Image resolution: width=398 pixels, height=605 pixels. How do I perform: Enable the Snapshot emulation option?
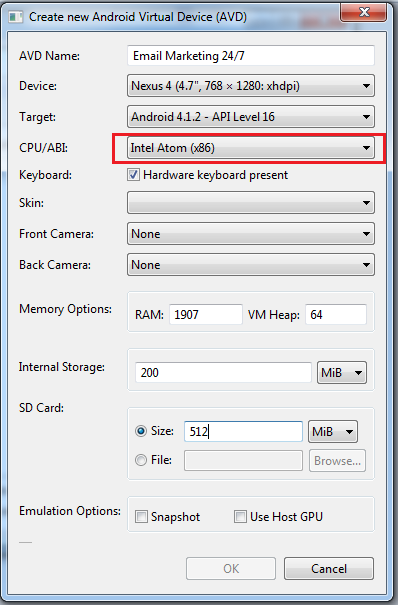pos(141,517)
